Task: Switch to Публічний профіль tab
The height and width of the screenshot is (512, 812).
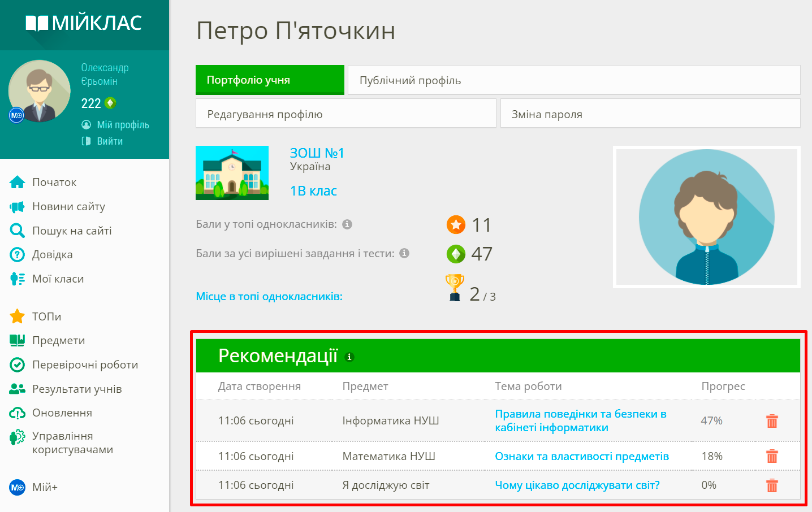Action: pos(573,80)
